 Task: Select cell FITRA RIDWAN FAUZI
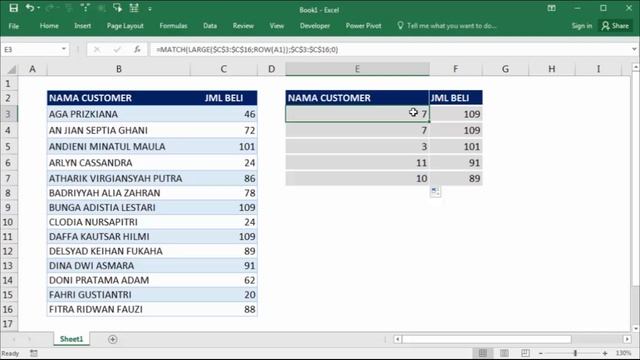(119, 309)
